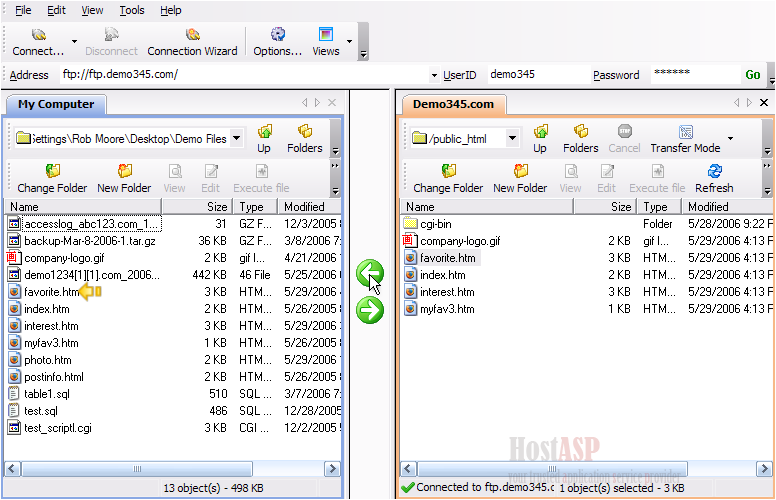Select local file backup-Mar-8-2006-1.tar.gz
Viewport: 776px width, 500px height.
click(90, 241)
